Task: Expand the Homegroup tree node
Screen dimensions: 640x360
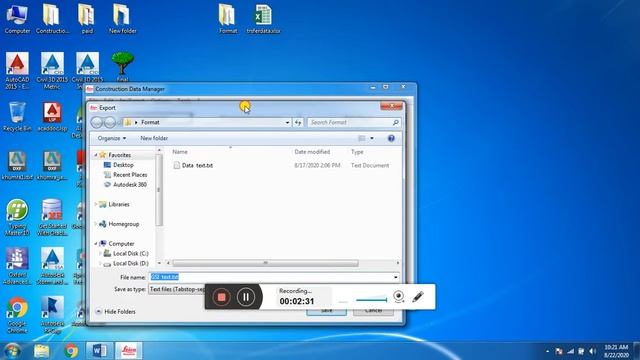Action: pos(96,224)
